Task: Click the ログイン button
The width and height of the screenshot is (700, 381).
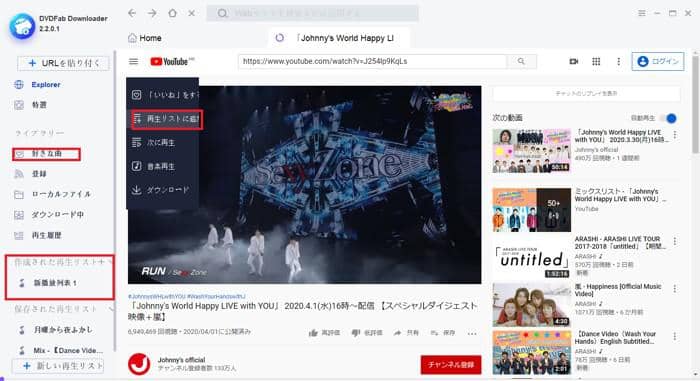Action: click(658, 61)
